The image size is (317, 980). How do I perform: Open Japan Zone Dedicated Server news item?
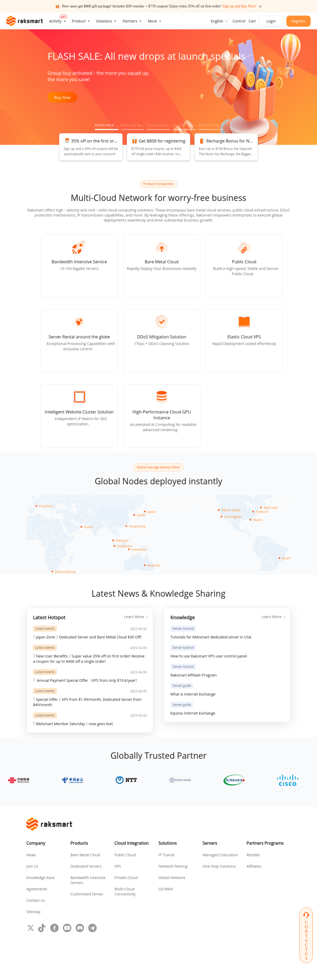point(87,637)
